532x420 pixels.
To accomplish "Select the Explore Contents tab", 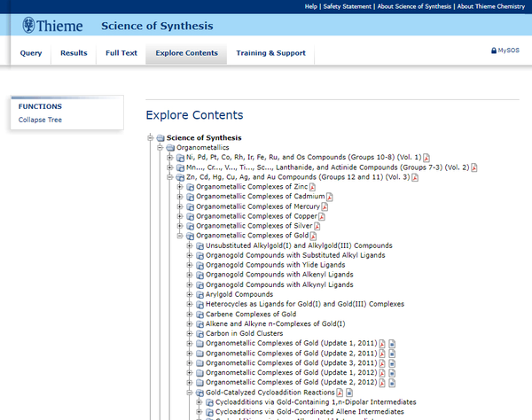I will click(x=186, y=53).
